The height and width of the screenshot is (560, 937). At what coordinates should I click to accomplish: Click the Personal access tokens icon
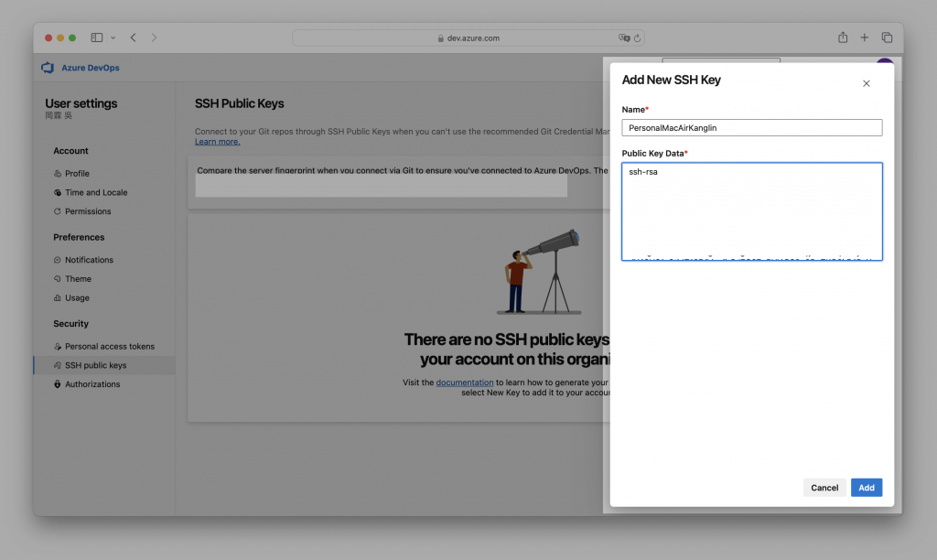coord(58,347)
